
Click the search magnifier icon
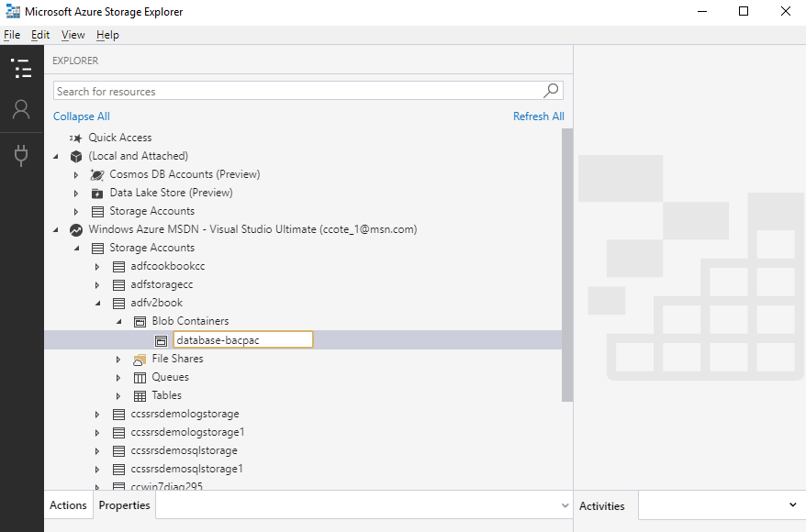click(551, 91)
